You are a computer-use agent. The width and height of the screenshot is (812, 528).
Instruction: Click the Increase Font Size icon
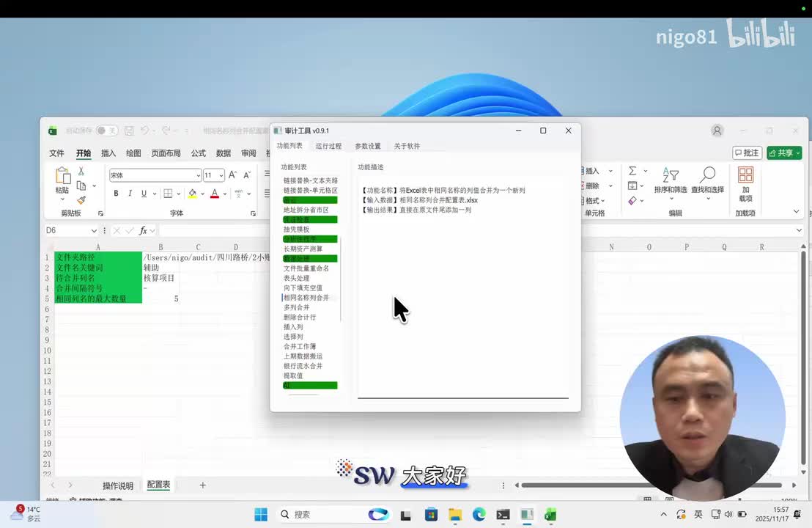click(232, 175)
